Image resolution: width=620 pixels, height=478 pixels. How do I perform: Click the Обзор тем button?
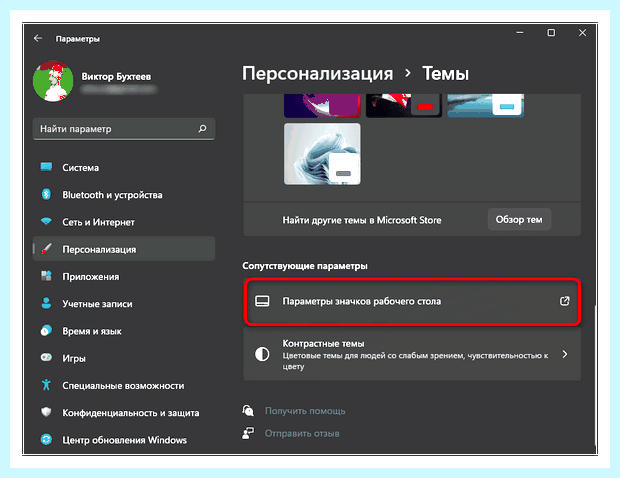pos(519,219)
